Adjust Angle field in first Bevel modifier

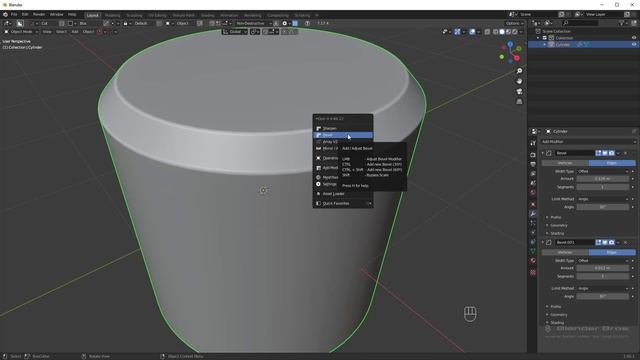pos(603,207)
